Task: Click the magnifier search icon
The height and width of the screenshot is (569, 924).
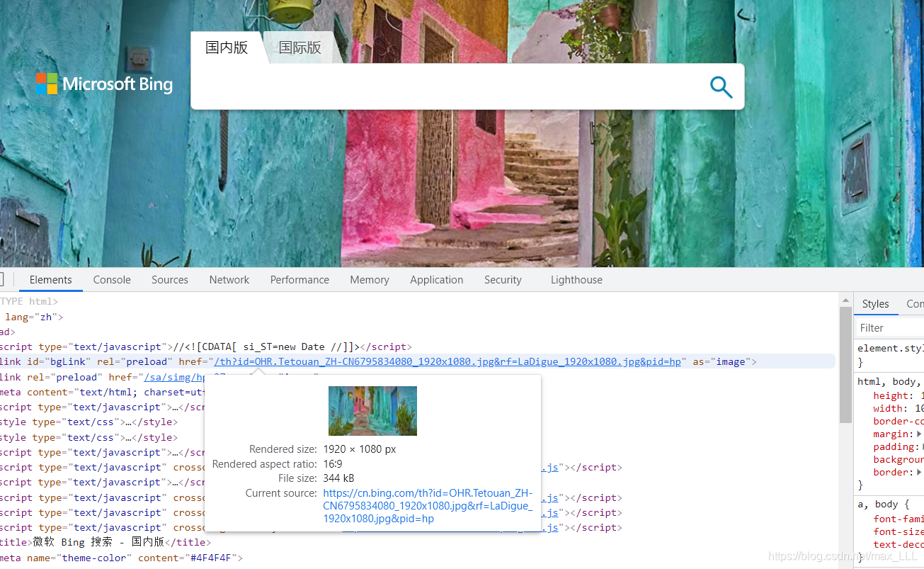Action: [721, 87]
